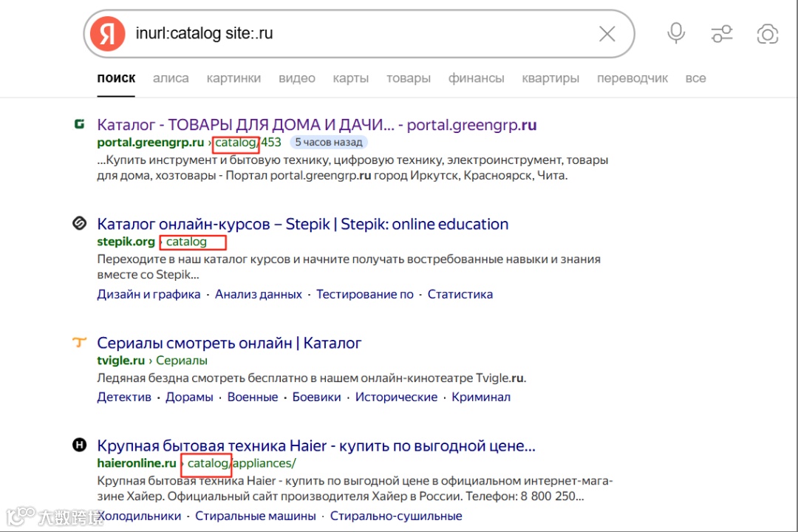Open the переводчик tab
This screenshot has width=798, height=532.
click(x=632, y=78)
